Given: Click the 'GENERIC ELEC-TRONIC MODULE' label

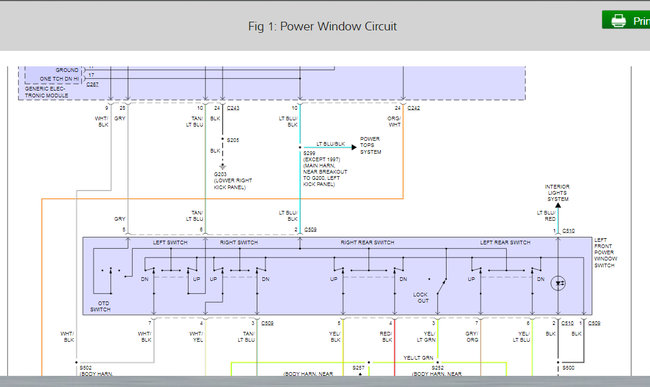Looking at the screenshot, I should pyautogui.click(x=46, y=92).
